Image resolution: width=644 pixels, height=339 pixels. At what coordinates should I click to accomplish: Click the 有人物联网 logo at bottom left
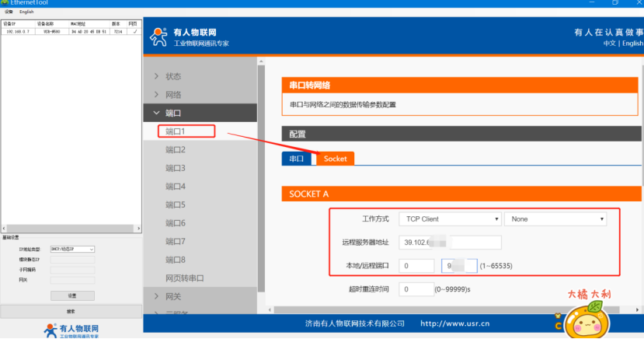coord(71,330)
